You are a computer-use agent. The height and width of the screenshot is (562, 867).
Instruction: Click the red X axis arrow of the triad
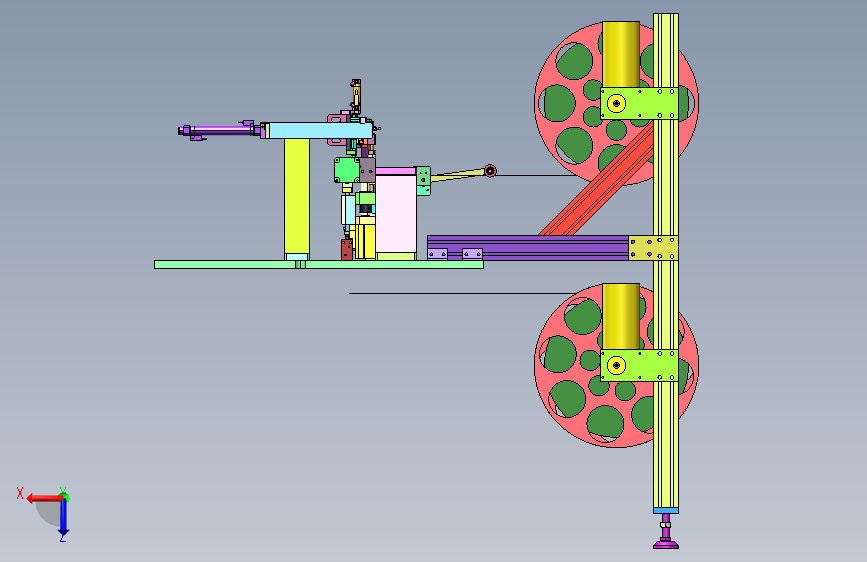click(44, 498)
